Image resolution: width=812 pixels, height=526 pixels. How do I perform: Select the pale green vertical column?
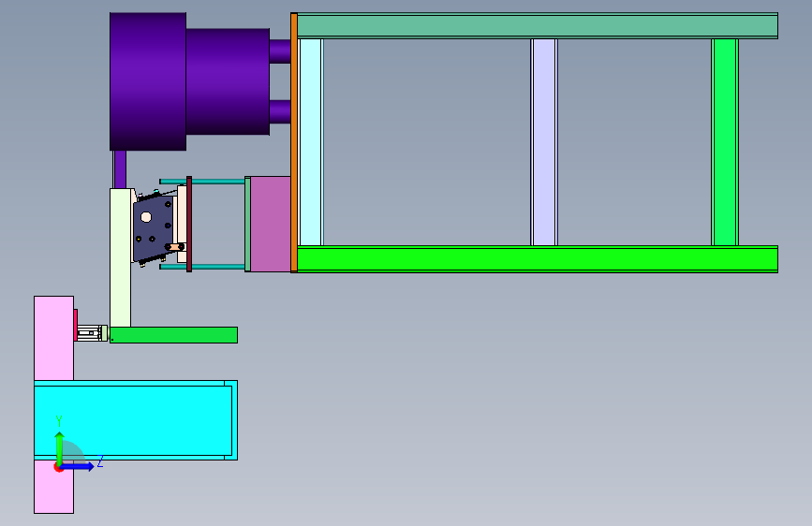click(120, 257)
